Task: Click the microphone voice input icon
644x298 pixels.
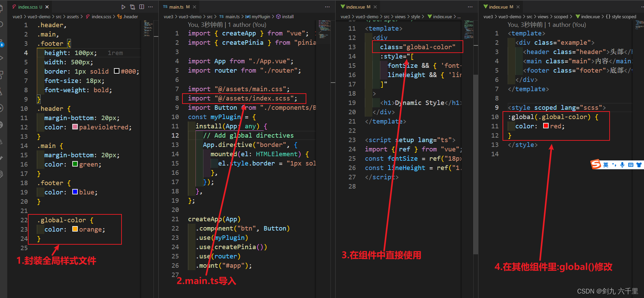Action: tap(622, 165)
